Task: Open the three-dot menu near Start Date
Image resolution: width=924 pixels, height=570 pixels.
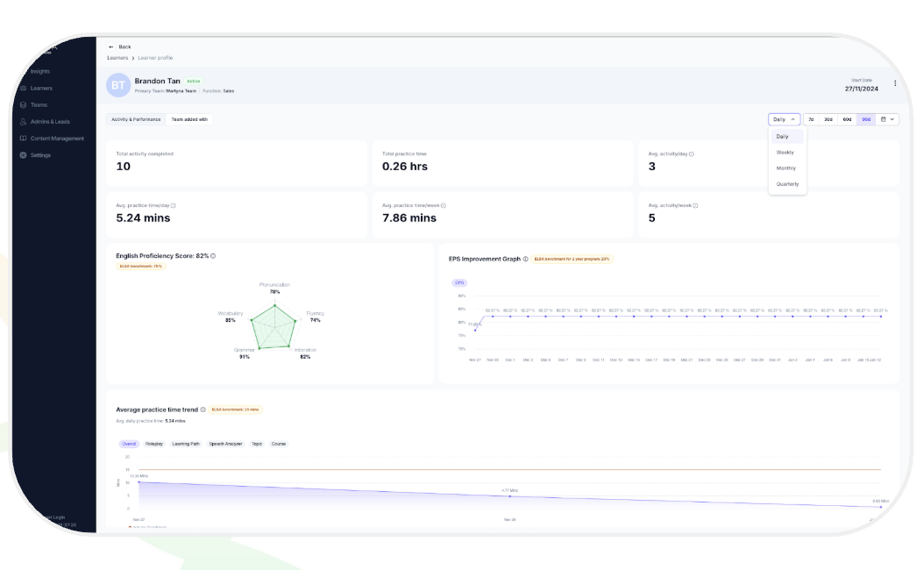Action: (894, 83)
